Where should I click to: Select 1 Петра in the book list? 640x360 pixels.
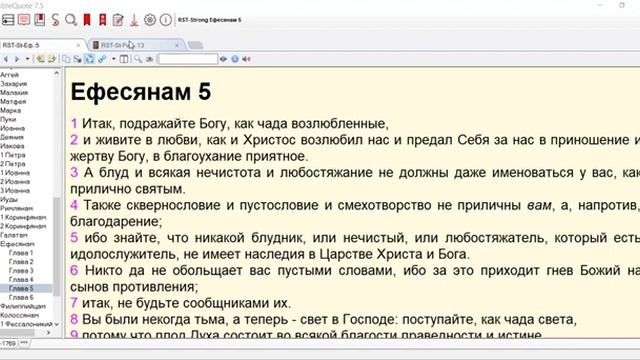click(x=13, y=155)
